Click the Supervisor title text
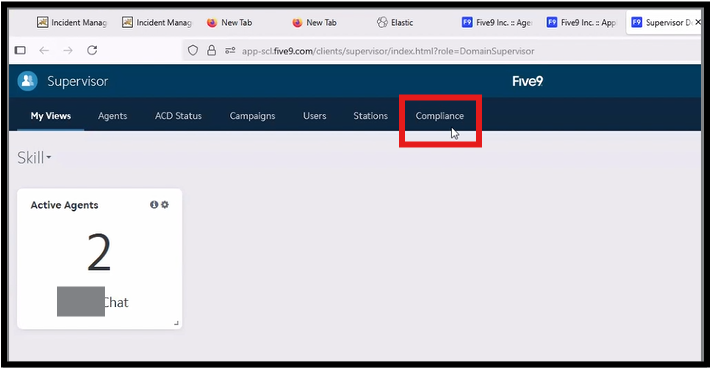Viewport: 710px width, 368px height. (x=77, y=81)
